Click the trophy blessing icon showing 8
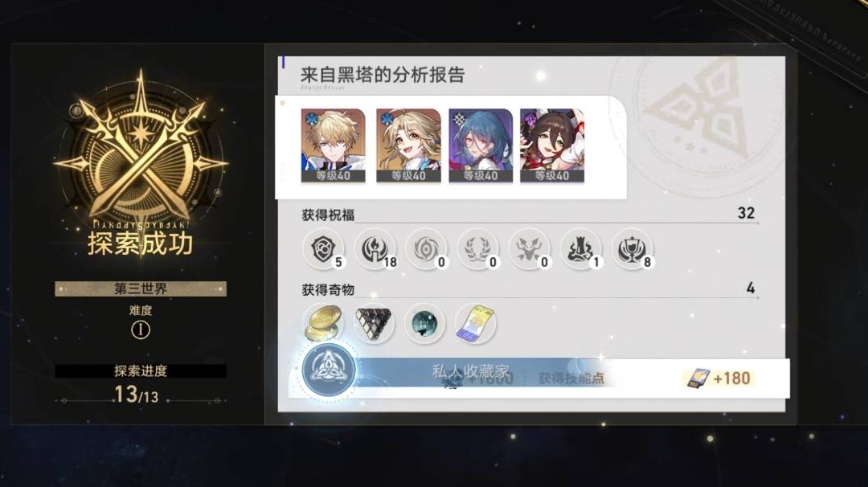The width and height of the screenshot is (868, 487). pos(633,249)
